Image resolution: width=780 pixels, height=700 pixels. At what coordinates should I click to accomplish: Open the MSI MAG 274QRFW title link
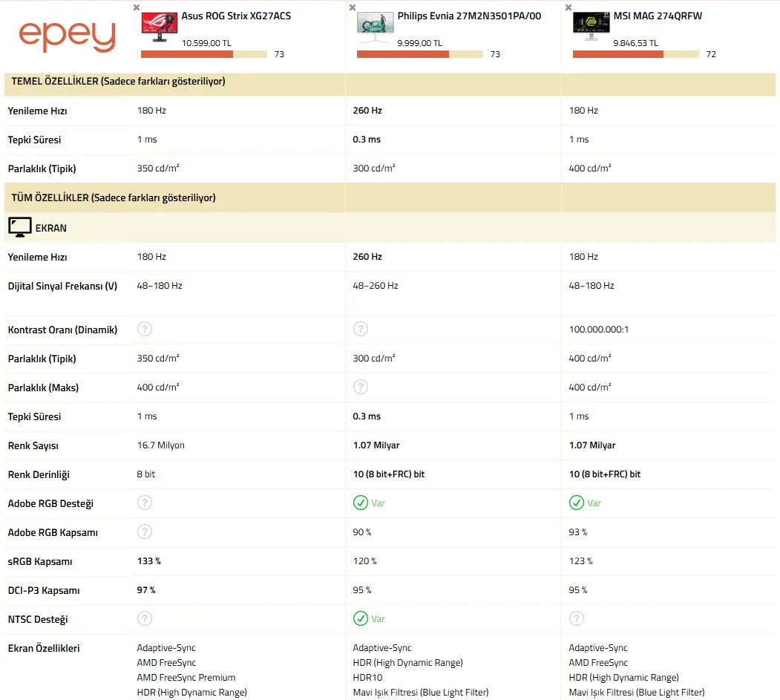pos(658,16)
